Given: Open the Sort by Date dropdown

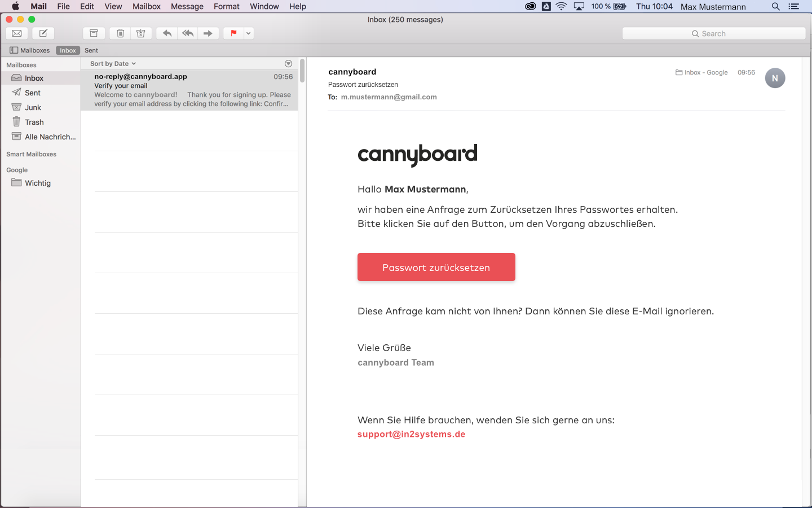Looking at the screenshot, I should pos(113,64).
